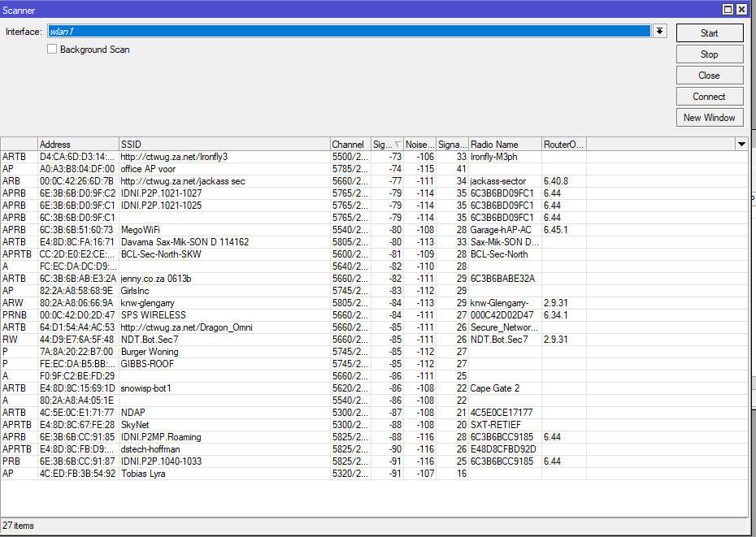Select the MegoWiFi network
The image size is (756, 537).
374,230
